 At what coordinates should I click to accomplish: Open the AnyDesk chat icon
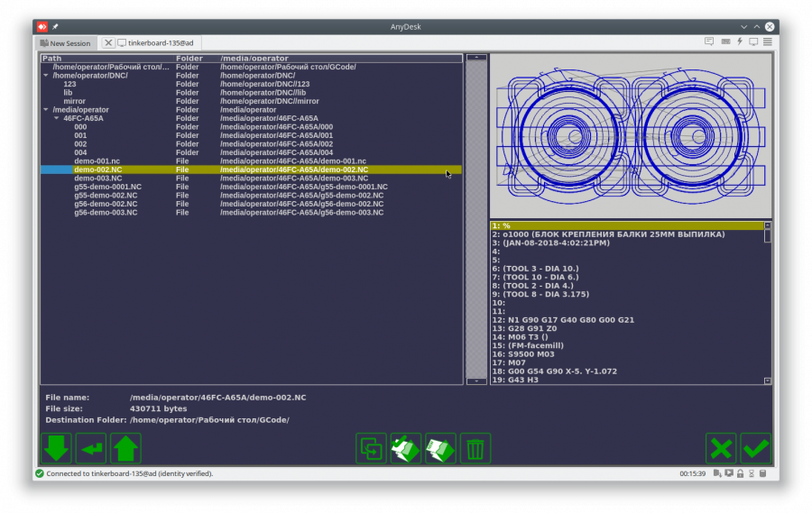tap(710, 41)
